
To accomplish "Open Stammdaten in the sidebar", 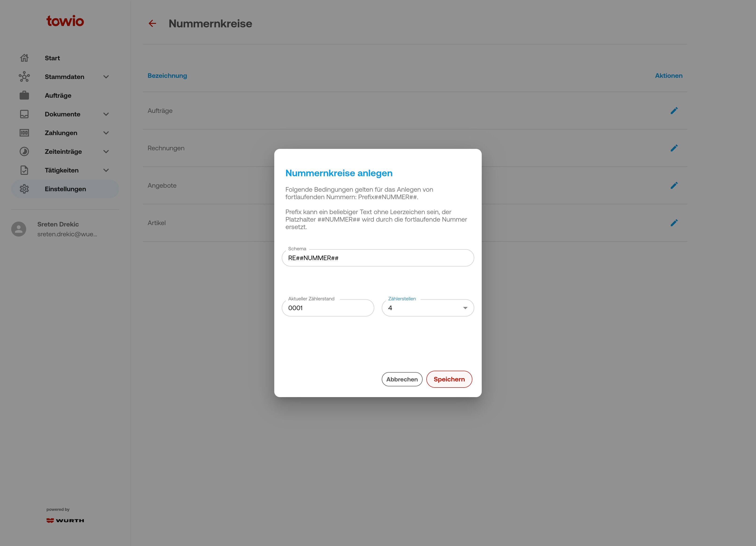I will click(65, 77).
